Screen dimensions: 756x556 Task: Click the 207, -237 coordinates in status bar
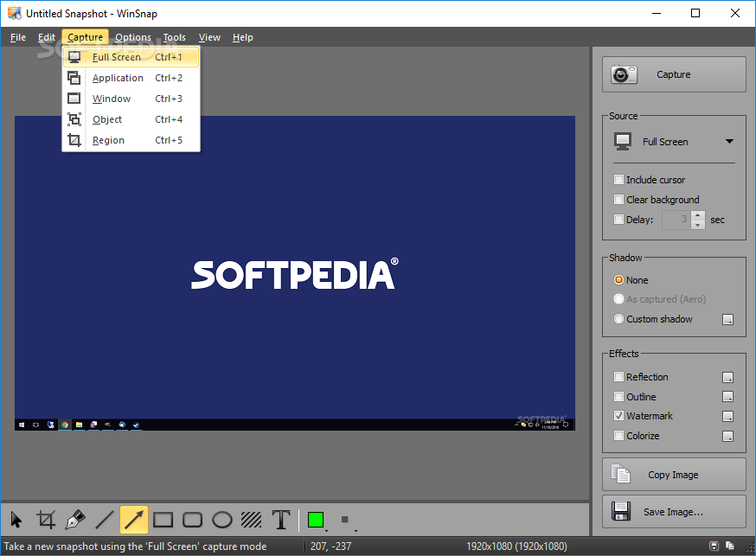330,546
